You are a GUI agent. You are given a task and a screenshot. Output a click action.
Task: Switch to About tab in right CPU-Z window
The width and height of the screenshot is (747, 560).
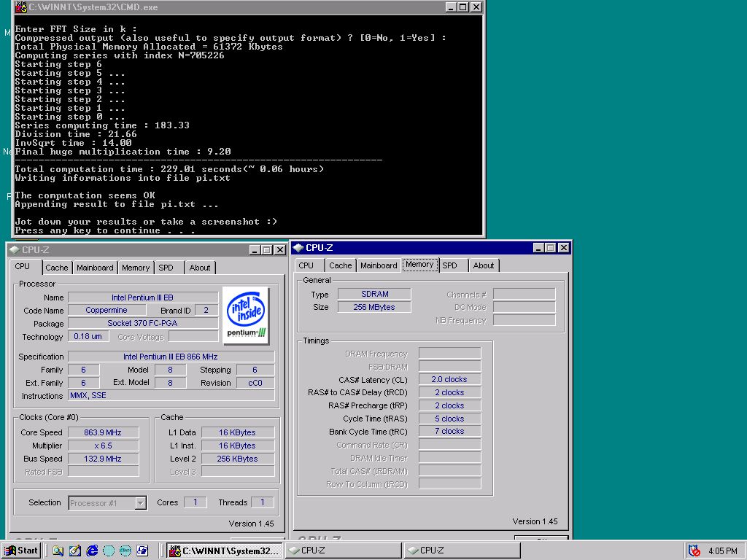coord(484,265)
